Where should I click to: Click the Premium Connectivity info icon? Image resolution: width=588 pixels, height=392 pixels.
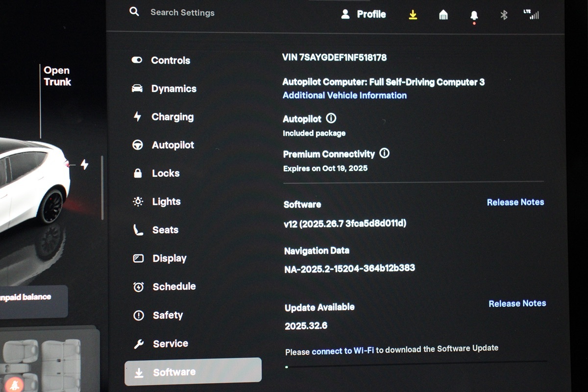385,153
